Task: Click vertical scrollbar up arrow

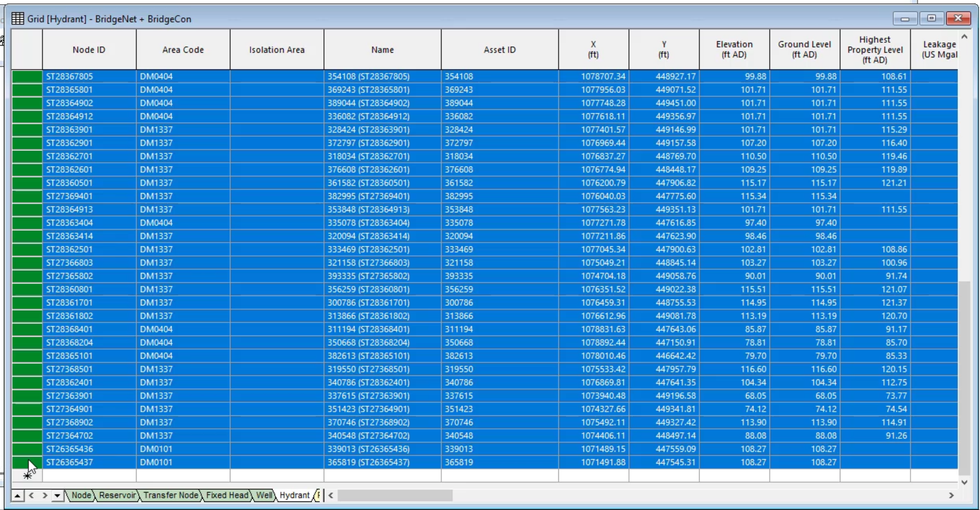Action: pyautogui.click(x=964, y=37)
